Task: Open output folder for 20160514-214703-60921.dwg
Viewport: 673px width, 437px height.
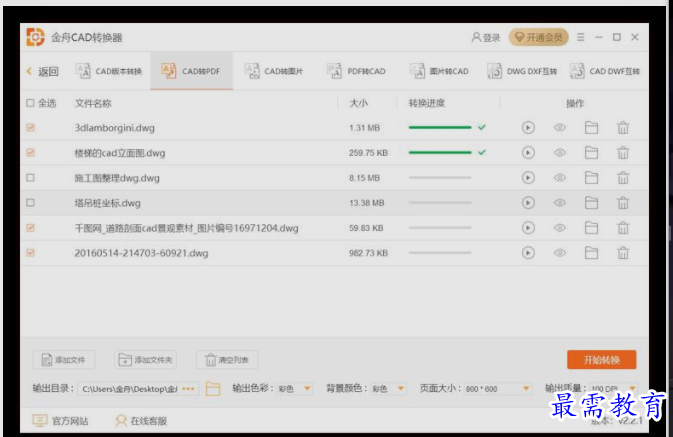Action: (591, 253)
